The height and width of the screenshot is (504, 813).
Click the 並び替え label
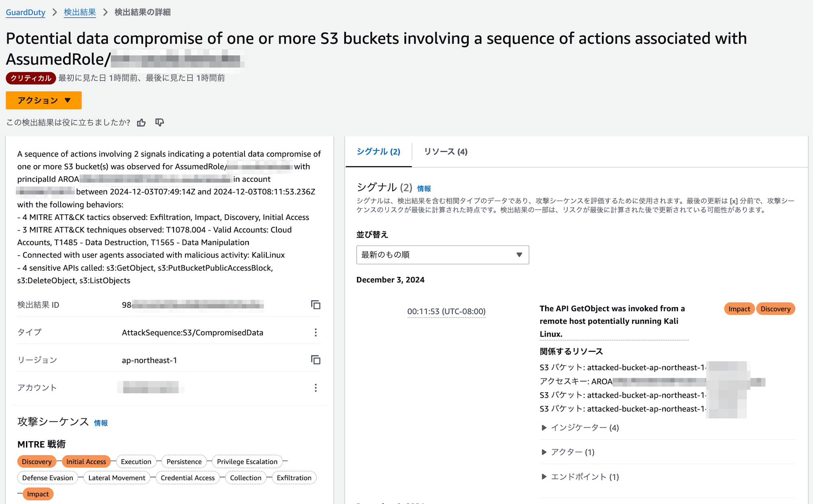372,234
